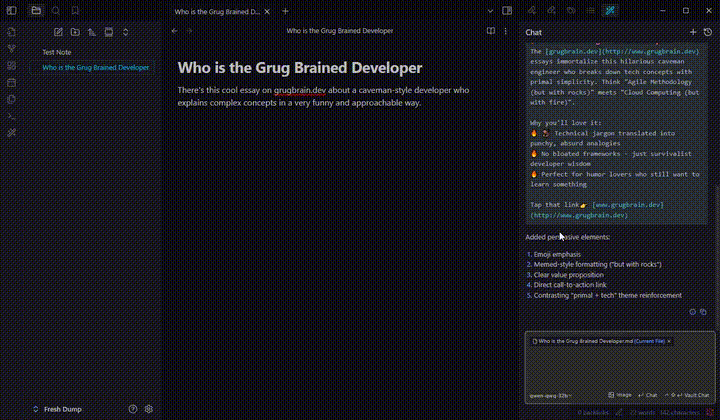Image resolution: width=720 pixels, height=420 pixels.
Task: Copy the chat response
Action: [703, 312]
